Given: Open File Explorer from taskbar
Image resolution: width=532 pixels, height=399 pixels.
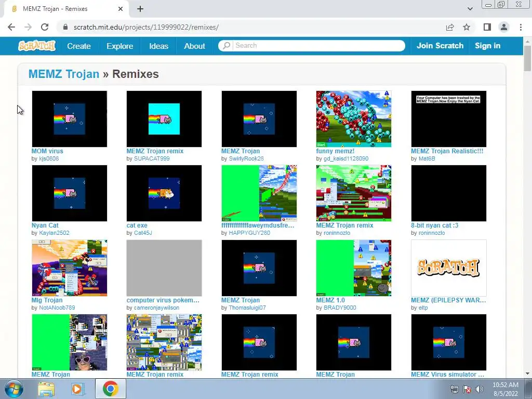Looking at the screenshot, I should pyautogui.click(x=46, y=389).
